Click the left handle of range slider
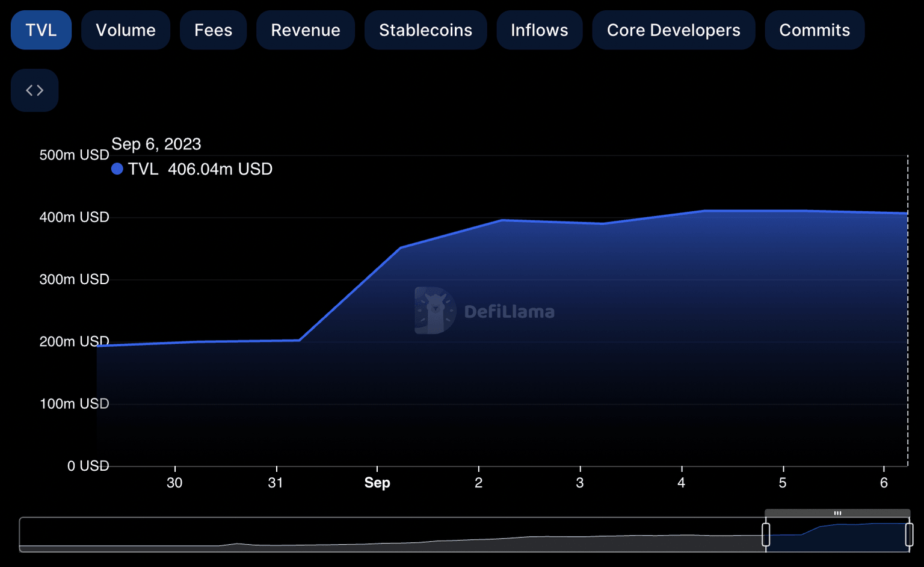924x567 pixels. tap(766, 534)
